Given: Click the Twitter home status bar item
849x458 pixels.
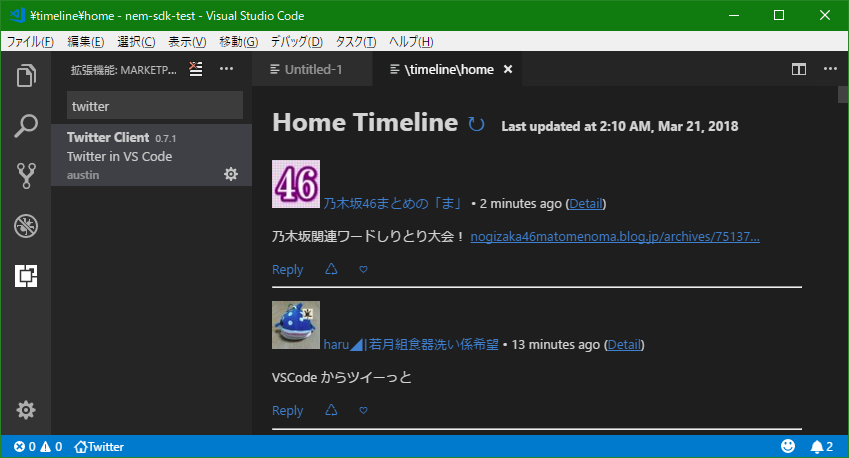Looking at the screenshot, I should 99,447.
